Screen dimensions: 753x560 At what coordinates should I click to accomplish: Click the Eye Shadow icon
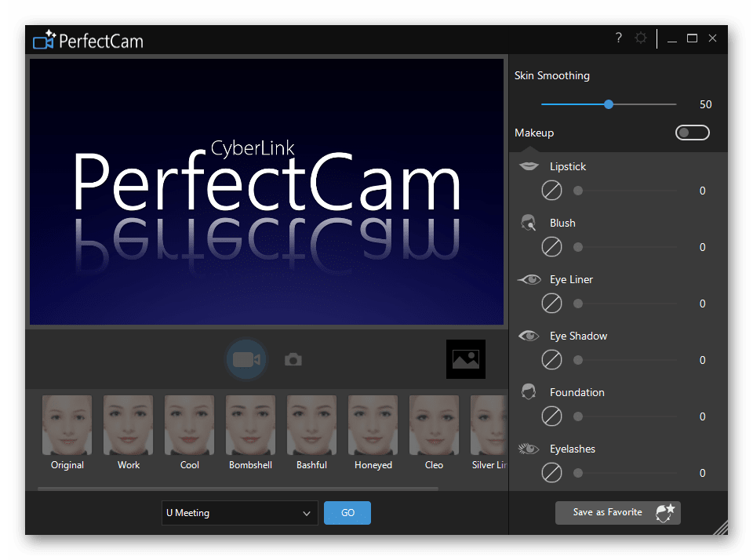pos(529,336)
